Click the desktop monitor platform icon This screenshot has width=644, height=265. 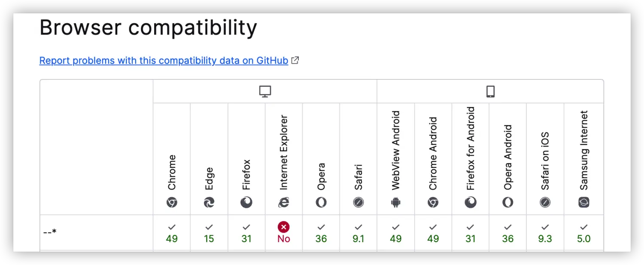tap(265, 91)
